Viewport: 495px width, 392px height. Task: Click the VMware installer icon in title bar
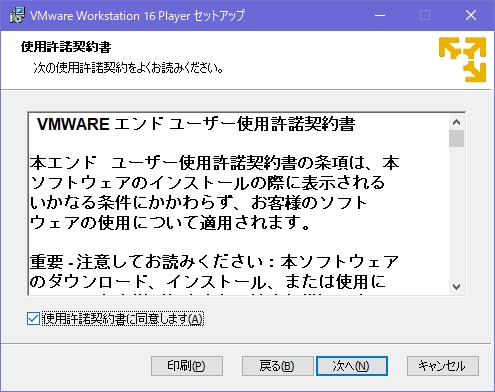[17, 15]
